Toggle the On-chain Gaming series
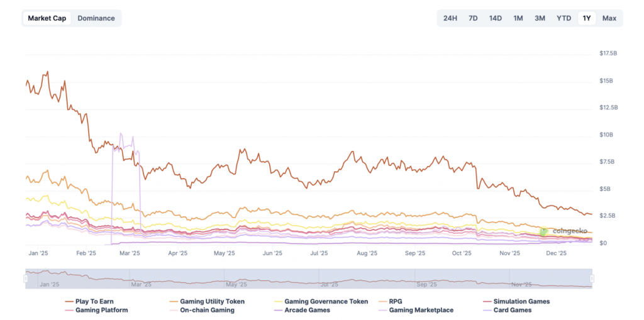The height and width of the screenshot is (320, 644). (x=207, y=310)
